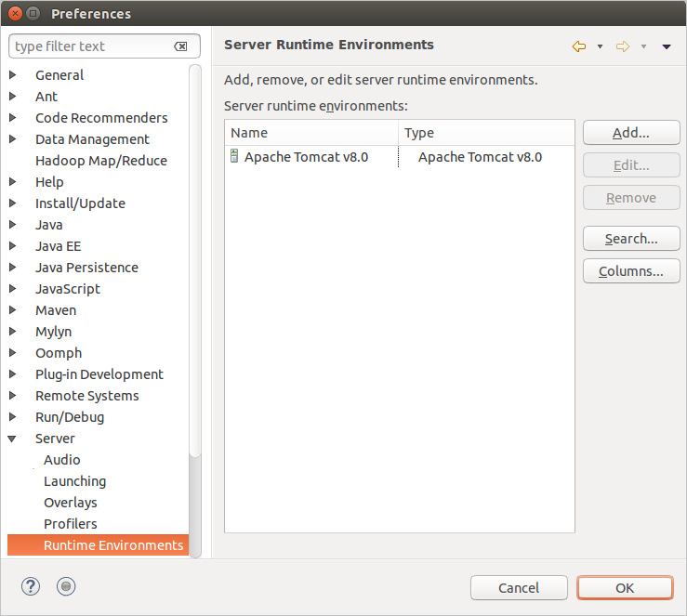Click the Help question mark icon
This screenshot has height=616, width=687.
(31, 586)
